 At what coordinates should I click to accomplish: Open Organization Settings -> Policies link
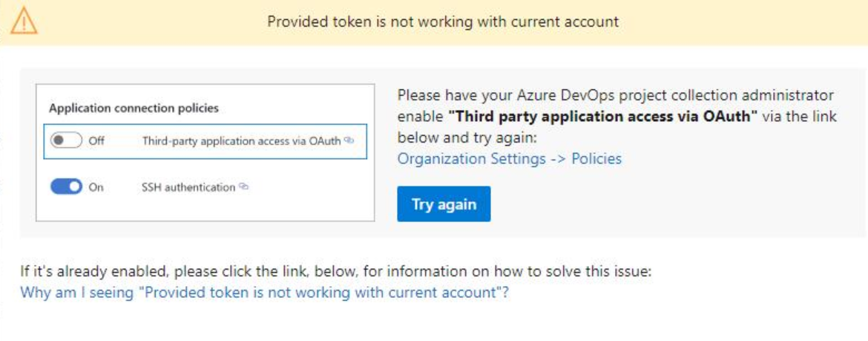(509, 159)
